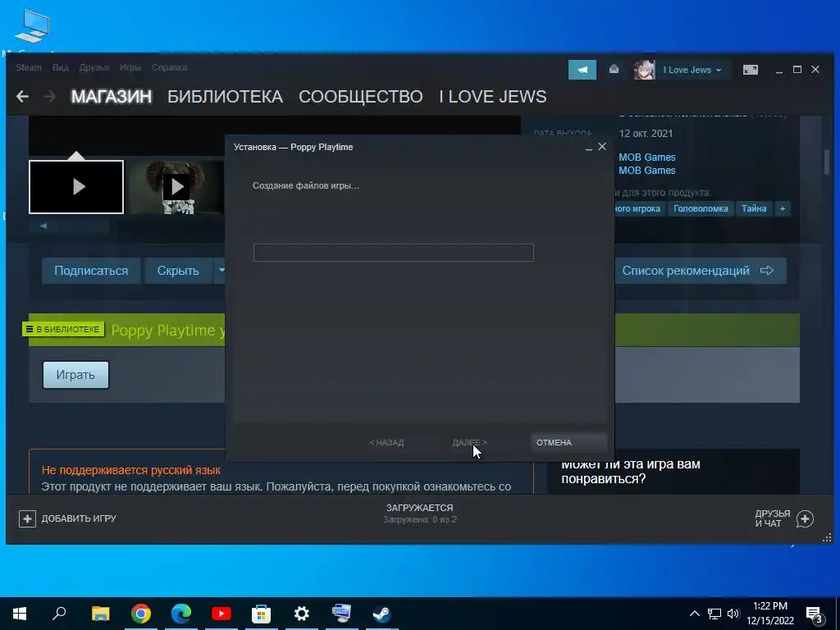Click ДОБАВИТЬ ИГРУ label
This screenshot has height=630, width=840.
click(x=79, y=518)
